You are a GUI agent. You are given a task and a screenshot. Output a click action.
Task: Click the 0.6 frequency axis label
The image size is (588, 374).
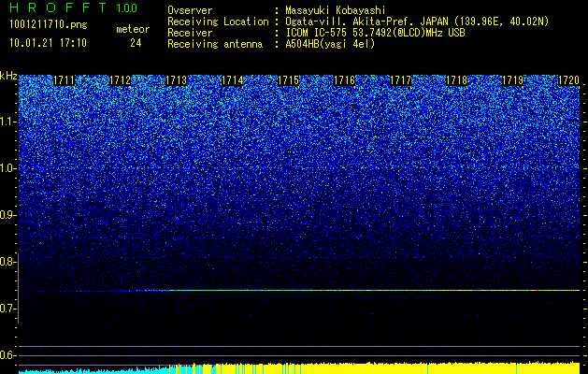(x=7, y=355)
